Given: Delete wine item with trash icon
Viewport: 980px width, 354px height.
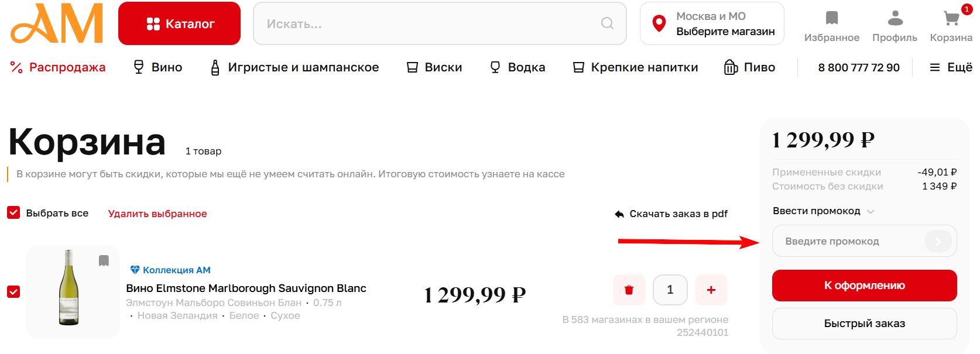Looking at the screenshot, I should (x=629, y=290).
